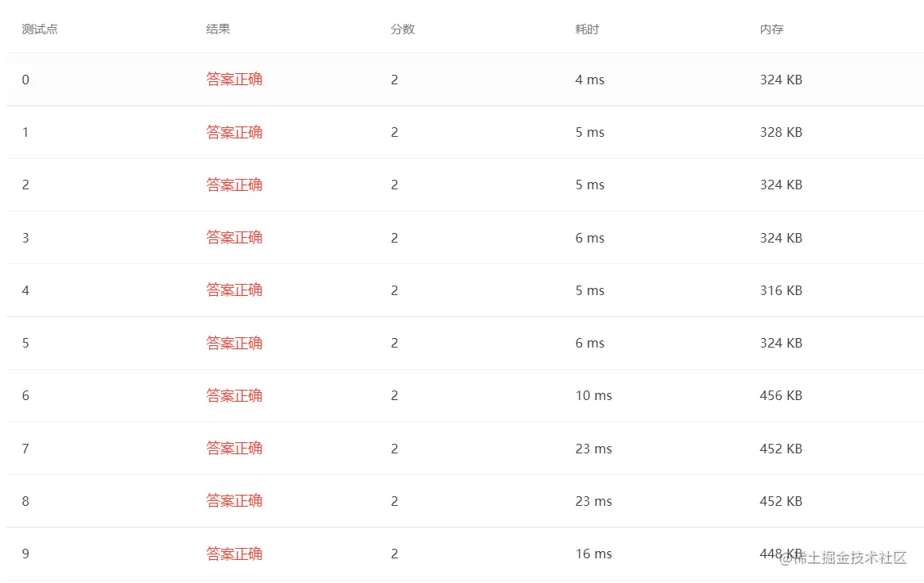Screen dimensions: 924x583
Task: Click test point number 7
Action: pos(25,449)
